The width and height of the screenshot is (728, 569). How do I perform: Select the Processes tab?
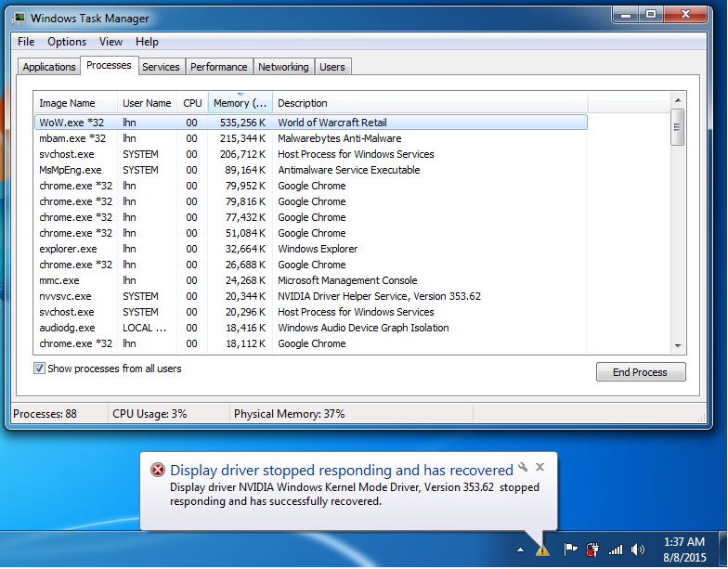pyautogui.click(x=109, y=65)
